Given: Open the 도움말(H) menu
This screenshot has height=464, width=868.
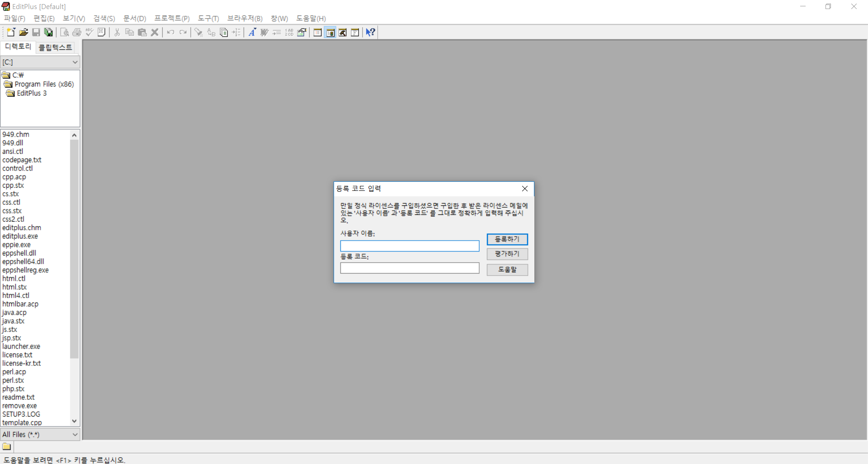Looking at the screenshot, I should click(311, 19).
